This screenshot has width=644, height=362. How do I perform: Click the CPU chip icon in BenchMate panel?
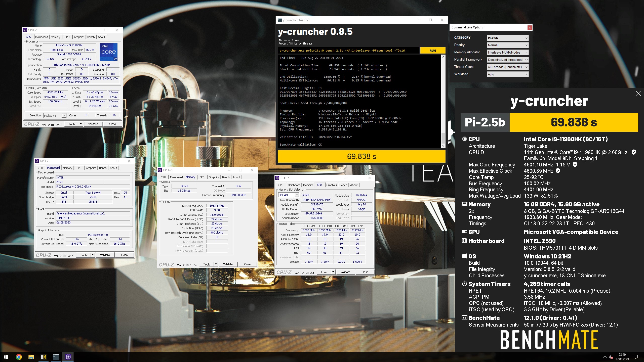[464, 139]
